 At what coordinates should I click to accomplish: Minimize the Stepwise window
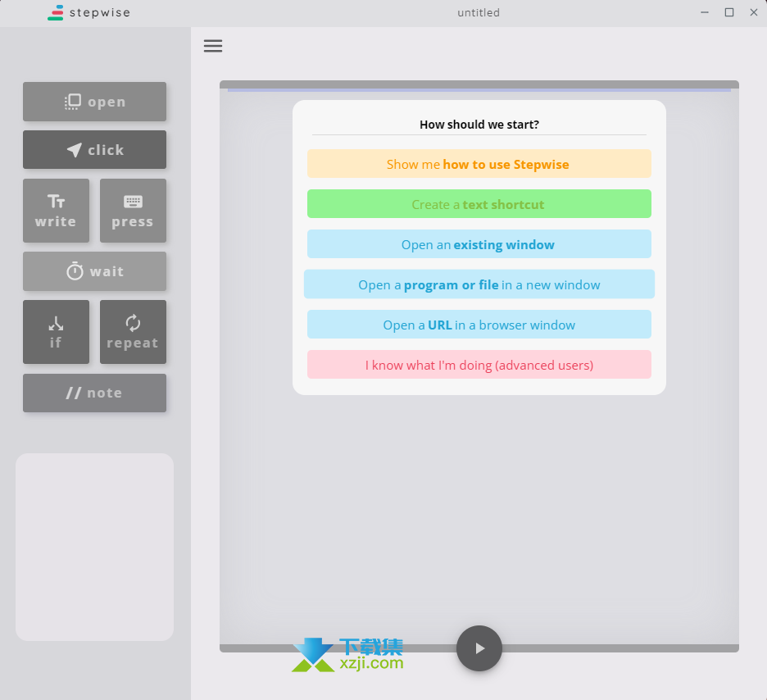tap(704, 12)
